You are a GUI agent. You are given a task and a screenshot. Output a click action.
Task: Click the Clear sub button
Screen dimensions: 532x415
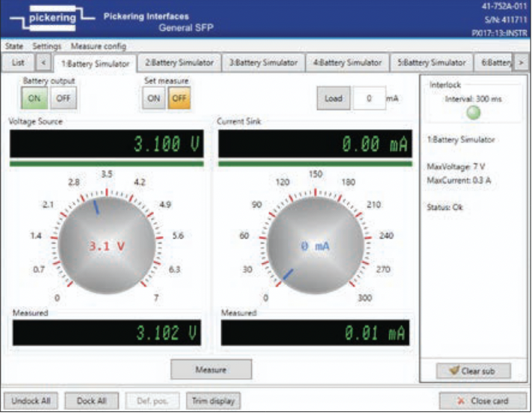(473, 371)
